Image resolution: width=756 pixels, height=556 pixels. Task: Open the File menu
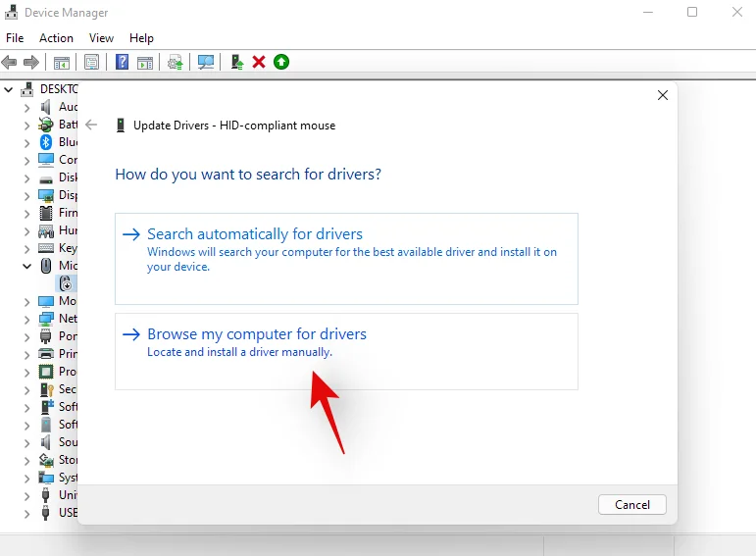[x=15, y=38]
